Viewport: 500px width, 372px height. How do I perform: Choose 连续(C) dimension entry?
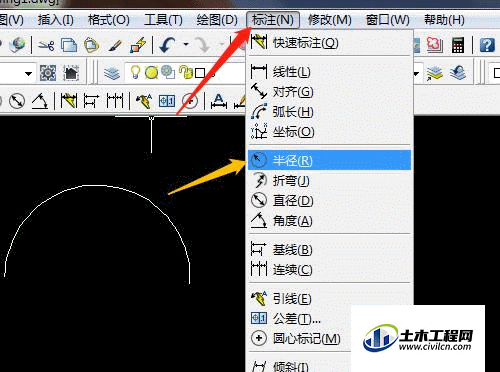point(329,270)
